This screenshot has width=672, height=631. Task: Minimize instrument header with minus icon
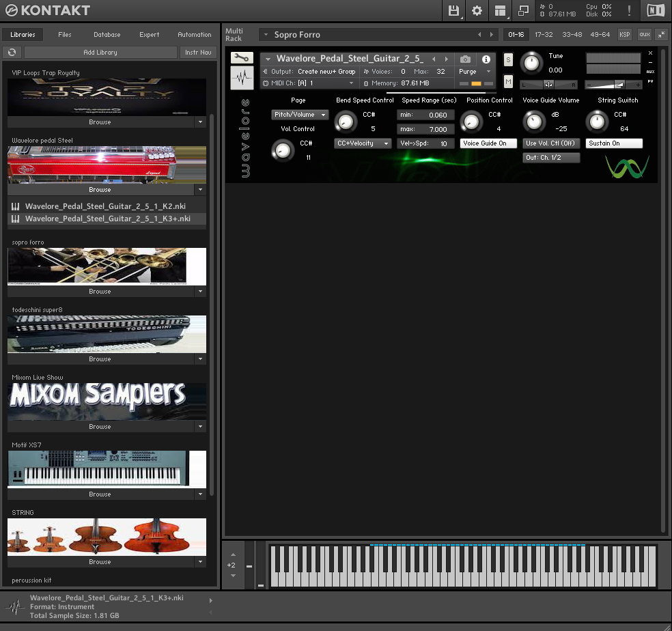point(650,63)
